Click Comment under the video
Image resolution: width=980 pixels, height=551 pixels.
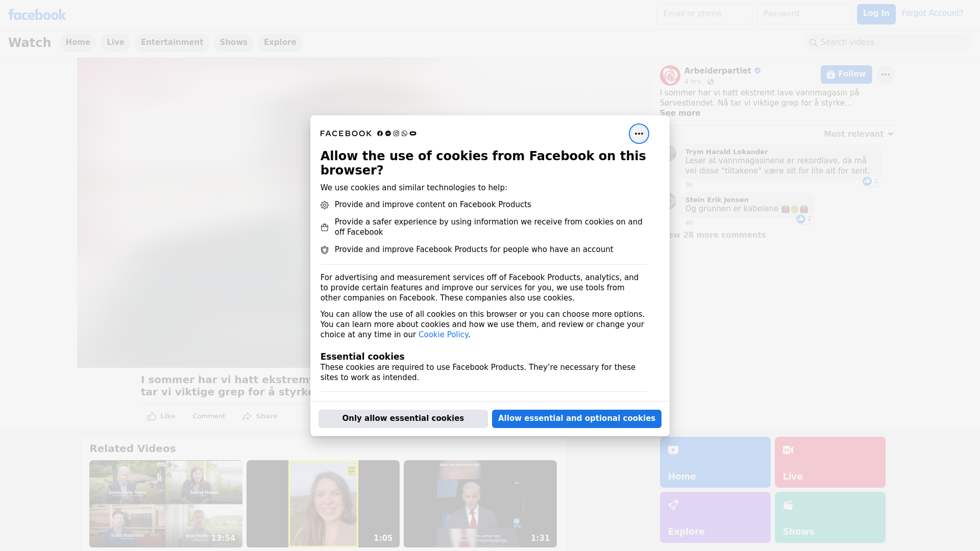pos(209,416)
